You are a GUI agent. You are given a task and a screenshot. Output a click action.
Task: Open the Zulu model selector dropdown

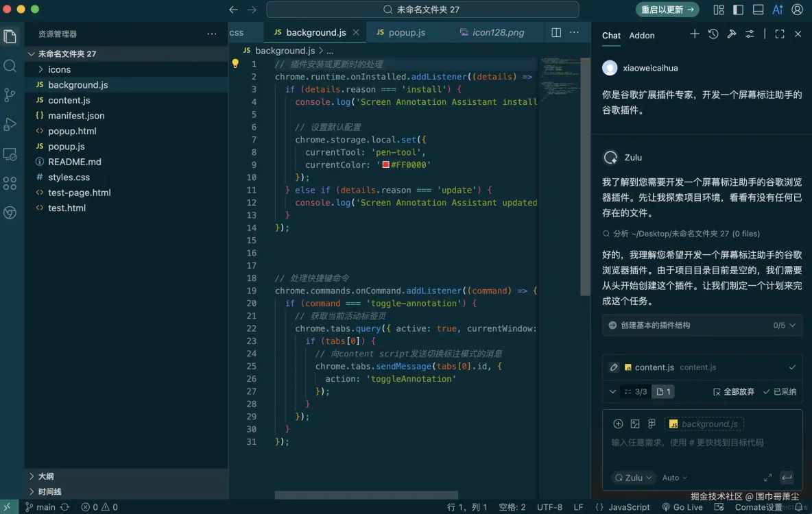coord(632,478)
